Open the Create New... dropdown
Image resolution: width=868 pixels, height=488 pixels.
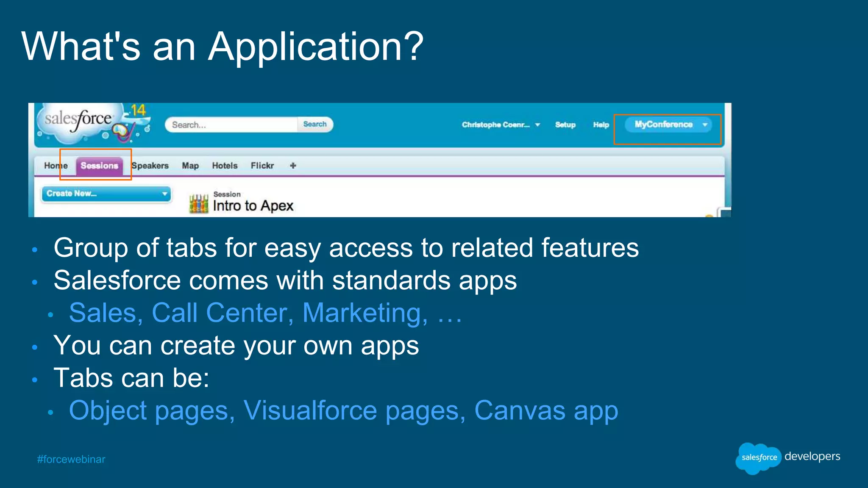click(x=106, y=194)
